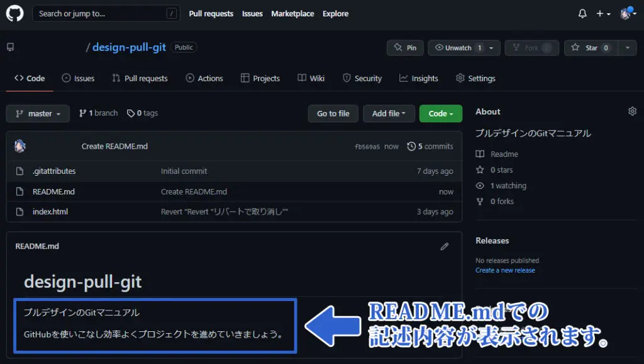Pin the repository
This screenshot has width=644, height=364.
pos(404,47)
